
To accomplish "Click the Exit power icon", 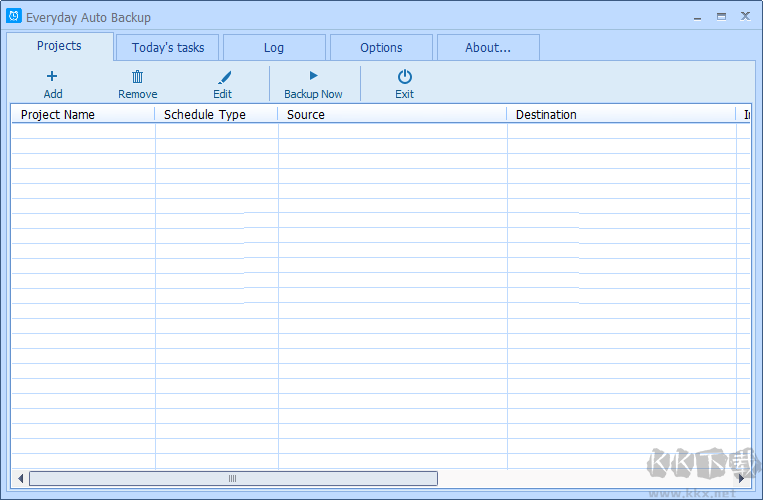I will click(404, 76).
